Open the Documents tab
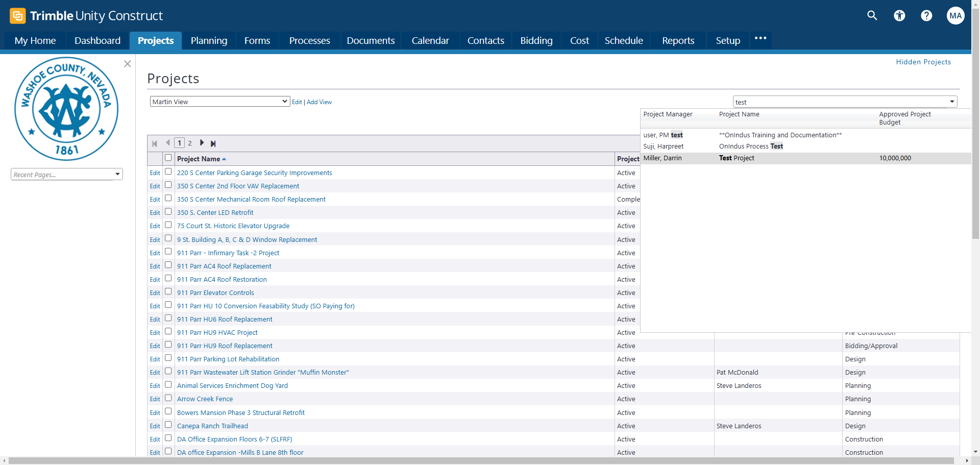Screen dimensions: 980x465 pyautogui.click(x=371, y=41)
